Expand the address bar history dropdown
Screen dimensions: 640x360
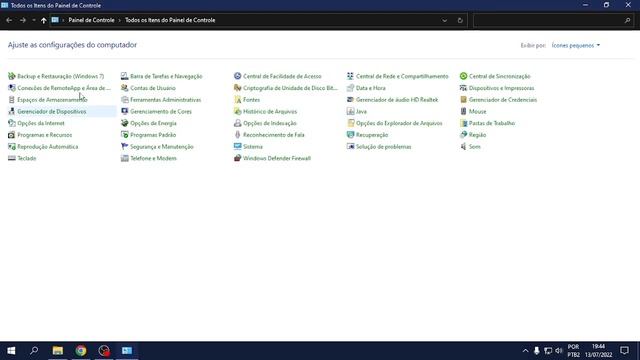point(444,20)
